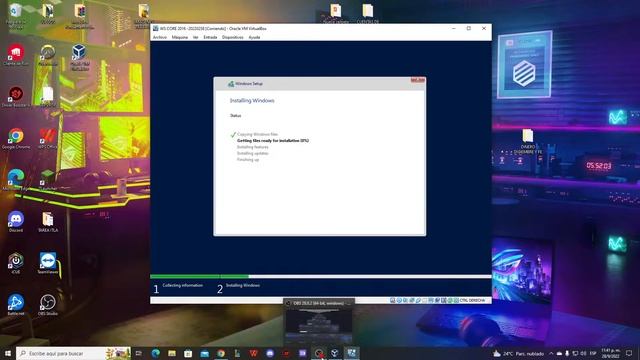Open the Máquina menu in VirtualBox
The height and width of the screenshot is (360, 640).
(180, 37)
